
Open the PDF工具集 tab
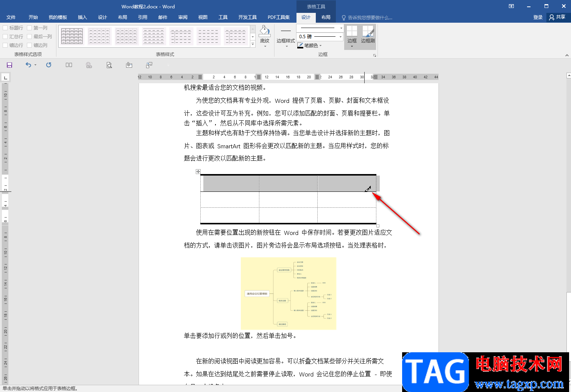click(x=279, y=17)
